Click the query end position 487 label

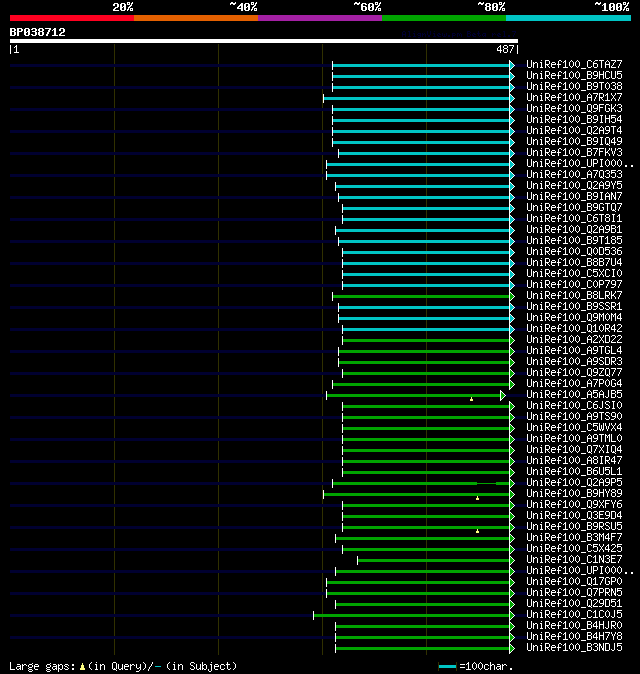[505, 49]
